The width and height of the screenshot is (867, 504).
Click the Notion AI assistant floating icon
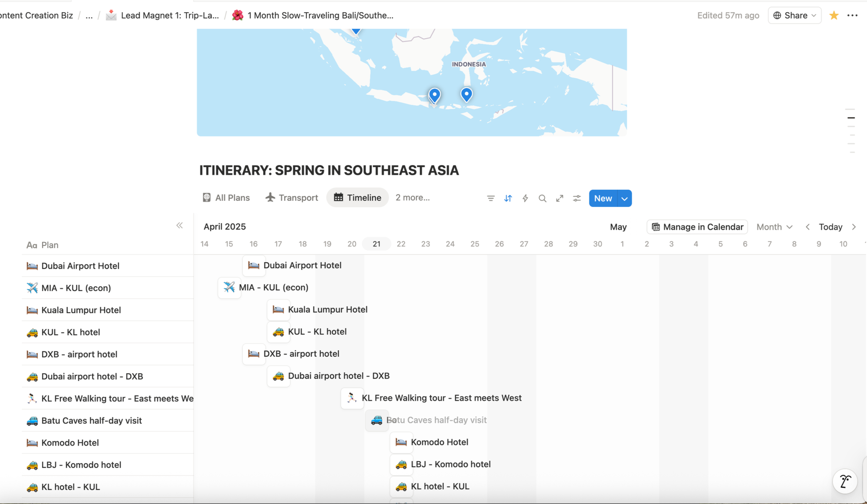(845, 481)
